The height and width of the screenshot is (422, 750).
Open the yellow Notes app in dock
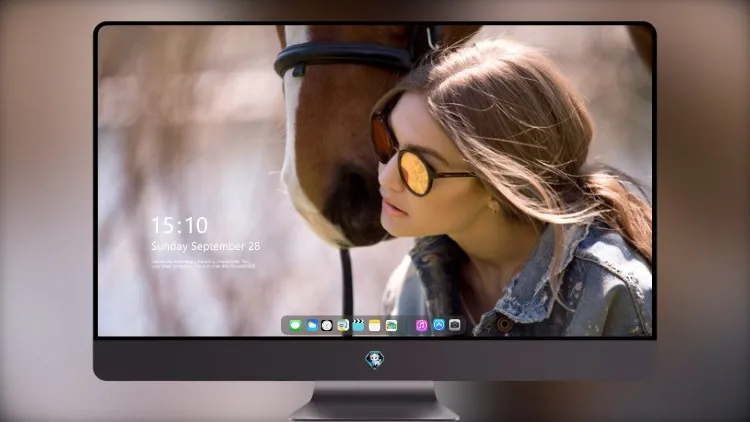coord(375,325)
